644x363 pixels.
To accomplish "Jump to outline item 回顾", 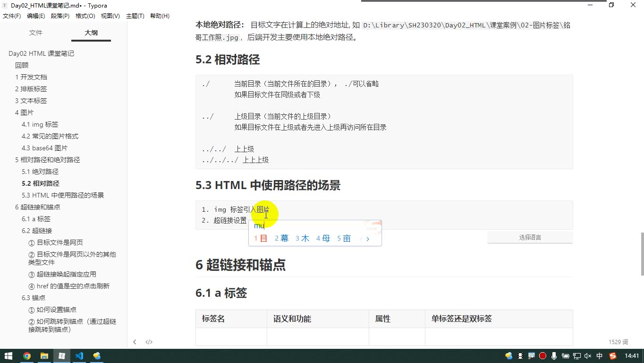I will coord(22,65).
